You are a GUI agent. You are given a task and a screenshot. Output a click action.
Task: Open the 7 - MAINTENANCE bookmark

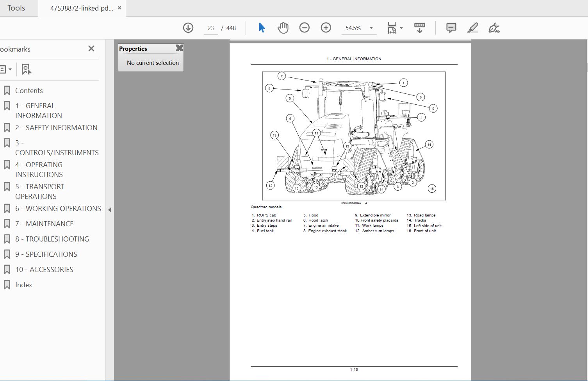coord(49,224)
